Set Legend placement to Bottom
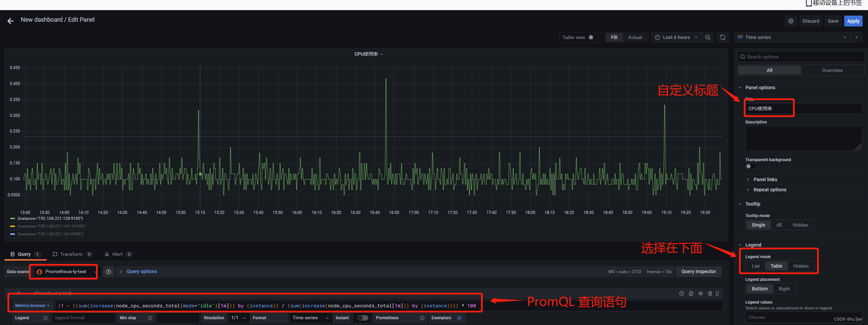This screenshot has height=325, width=868. pyautogui.click(x=760, y=289)
